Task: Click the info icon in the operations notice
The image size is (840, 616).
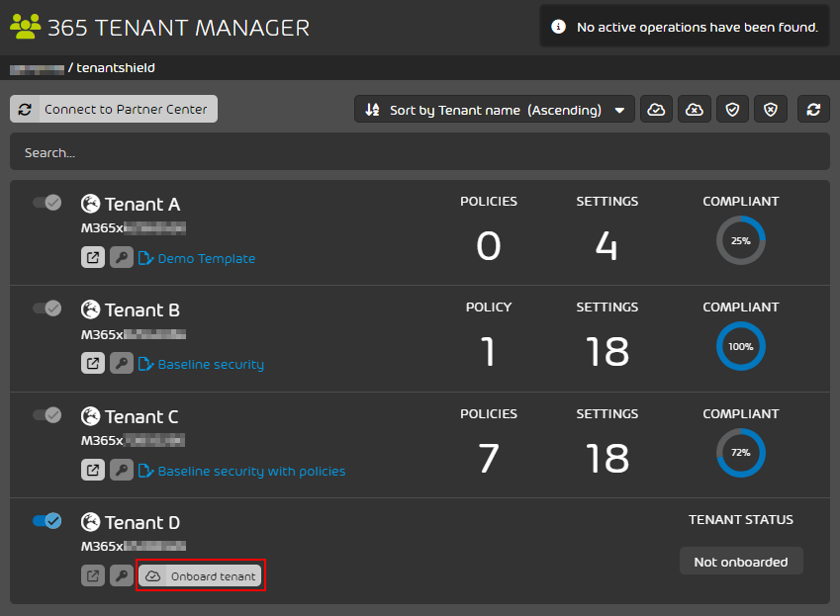Action: (x=558, y=27)
